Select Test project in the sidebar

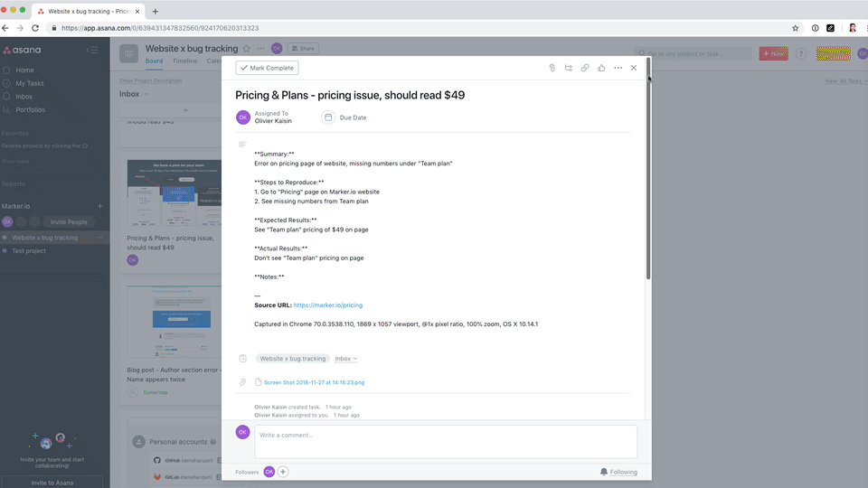coord(29,251)
